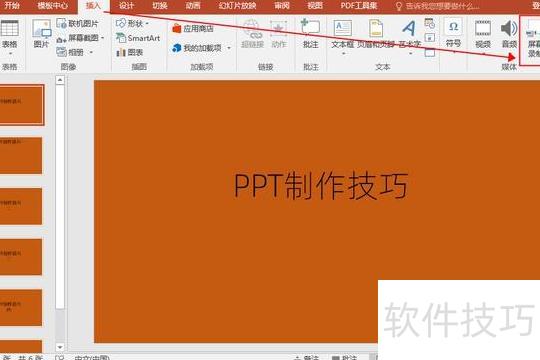This screenshot has width=540, height=360.
Task: Switch to the 开始 Home tab
Action: (x=12, y=6)
